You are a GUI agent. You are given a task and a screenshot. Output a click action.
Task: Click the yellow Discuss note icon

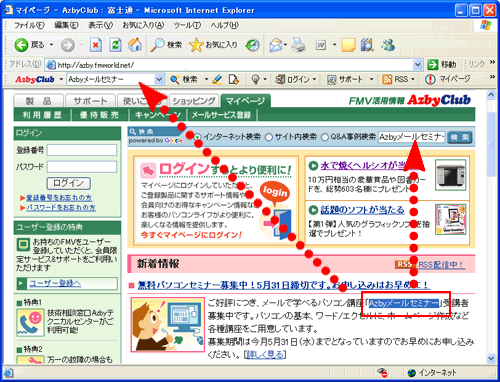click(348, 45)
